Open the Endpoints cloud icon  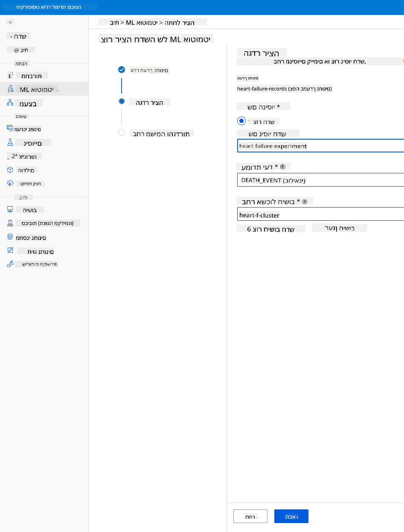10,183
